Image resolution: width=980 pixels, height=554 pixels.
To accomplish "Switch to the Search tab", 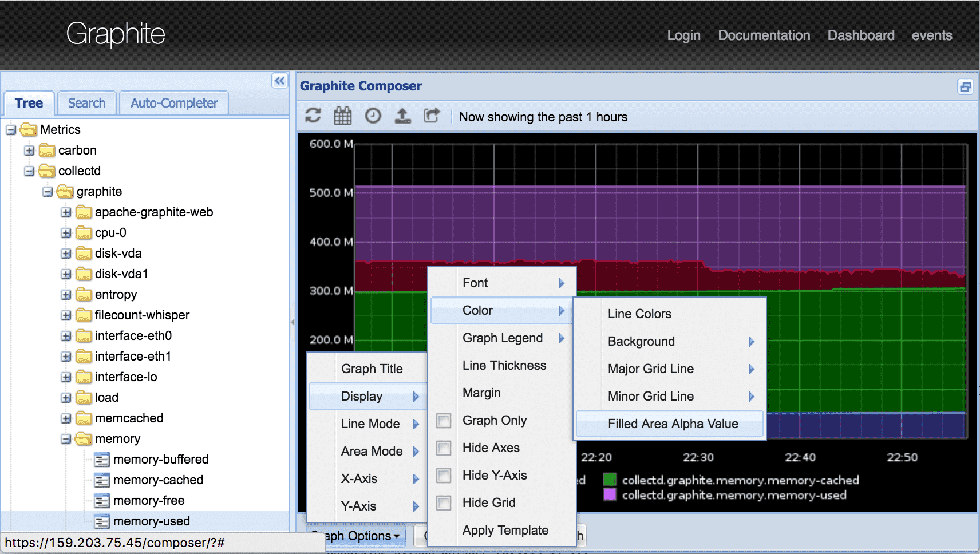I will 86,103.
